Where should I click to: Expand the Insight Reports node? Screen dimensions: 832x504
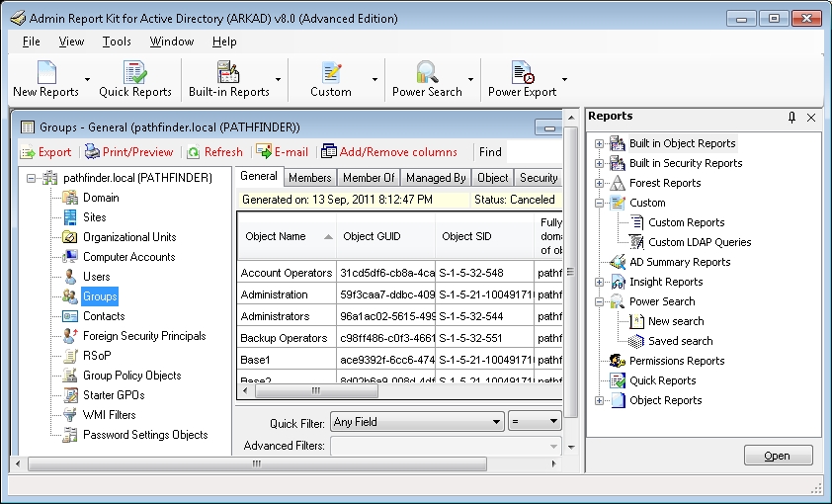pyautogui.click(x=599, y=282)
